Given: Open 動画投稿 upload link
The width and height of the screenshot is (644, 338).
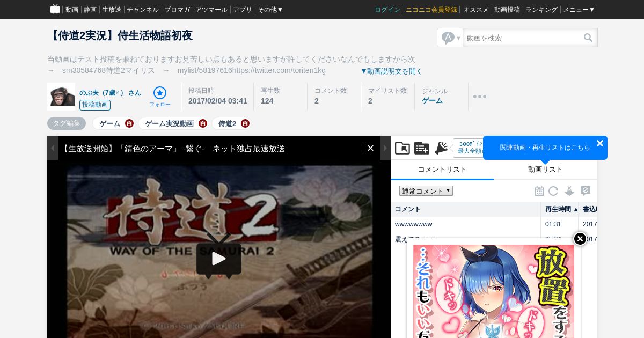Looking at the screenshot, I should tap(507, 10).
